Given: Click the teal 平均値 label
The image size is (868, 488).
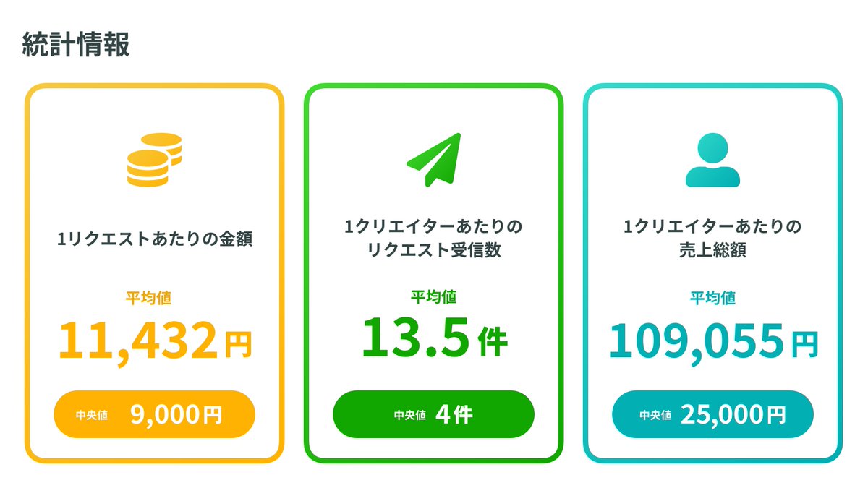Looking at the screenshot, I should [712, 297].
